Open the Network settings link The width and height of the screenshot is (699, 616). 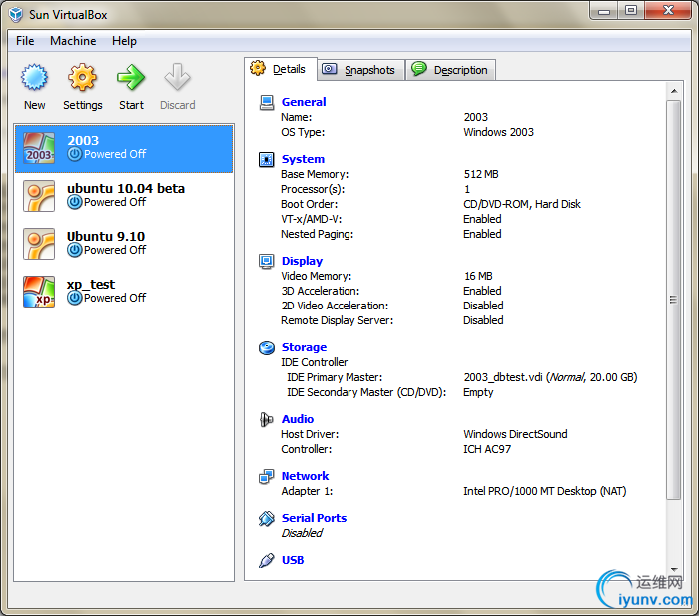pyautogui.click(x=305, y=476)
